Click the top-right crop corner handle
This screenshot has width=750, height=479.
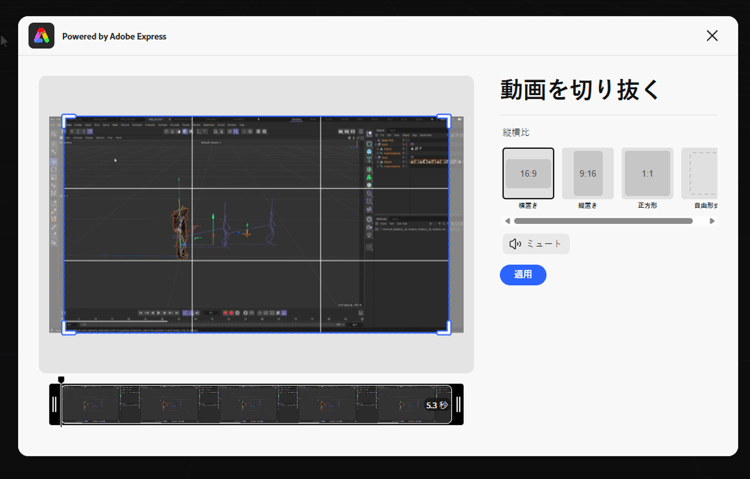[444, 121]
